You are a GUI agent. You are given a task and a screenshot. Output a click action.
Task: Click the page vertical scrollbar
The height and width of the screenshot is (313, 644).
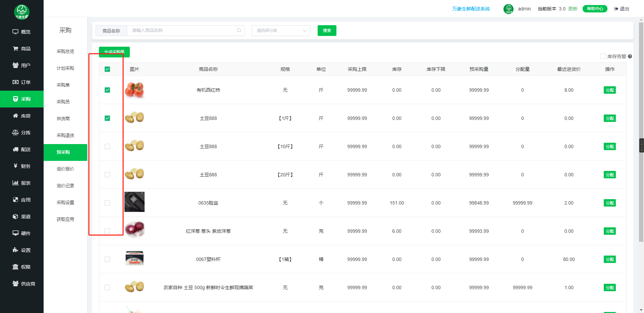641,132
